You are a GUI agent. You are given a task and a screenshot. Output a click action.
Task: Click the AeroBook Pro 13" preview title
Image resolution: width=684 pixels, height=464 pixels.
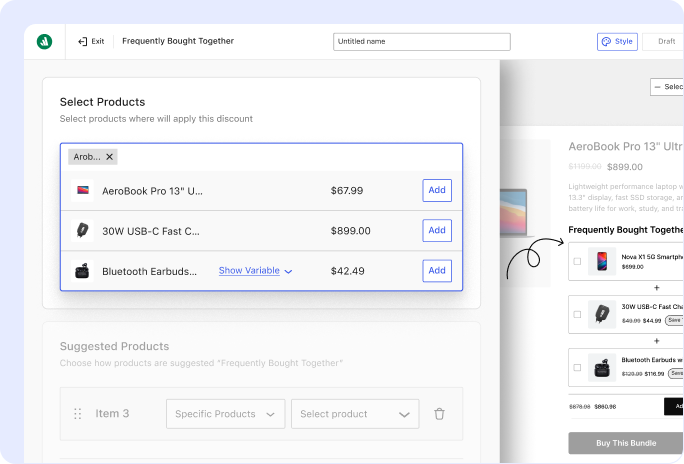pyautogui.click(x=626, y=147)
